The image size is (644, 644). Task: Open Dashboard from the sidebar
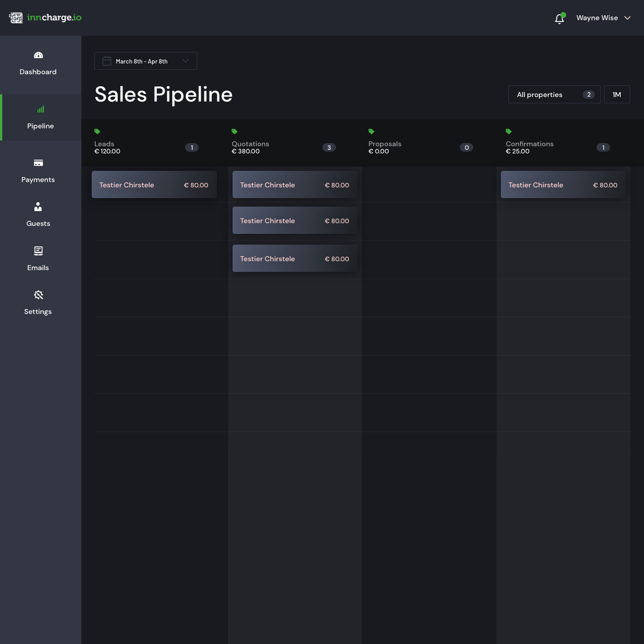pyautogui.click(x=38, y=64)
